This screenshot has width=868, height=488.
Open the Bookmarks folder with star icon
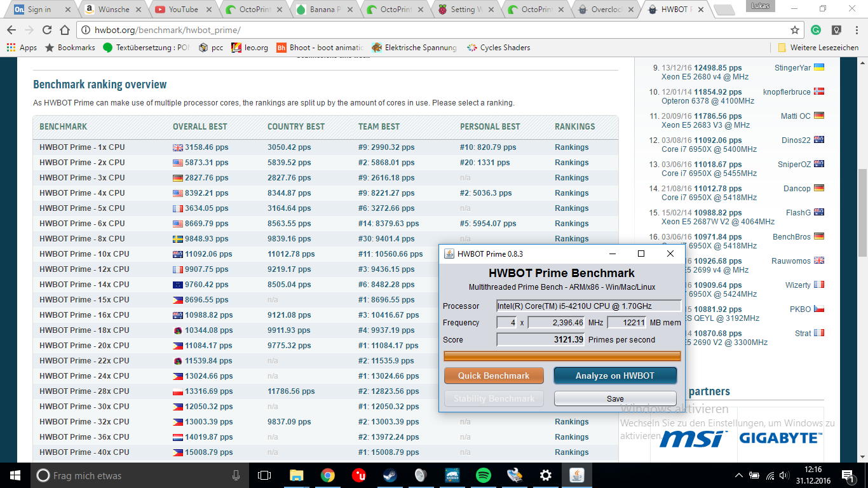coord(70,48)
